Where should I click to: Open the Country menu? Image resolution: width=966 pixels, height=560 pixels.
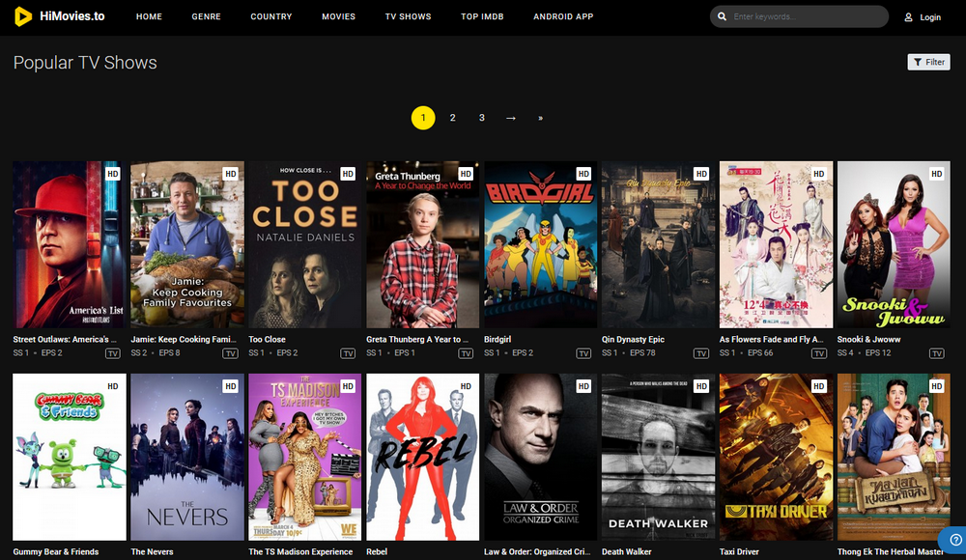coord(271,16)
